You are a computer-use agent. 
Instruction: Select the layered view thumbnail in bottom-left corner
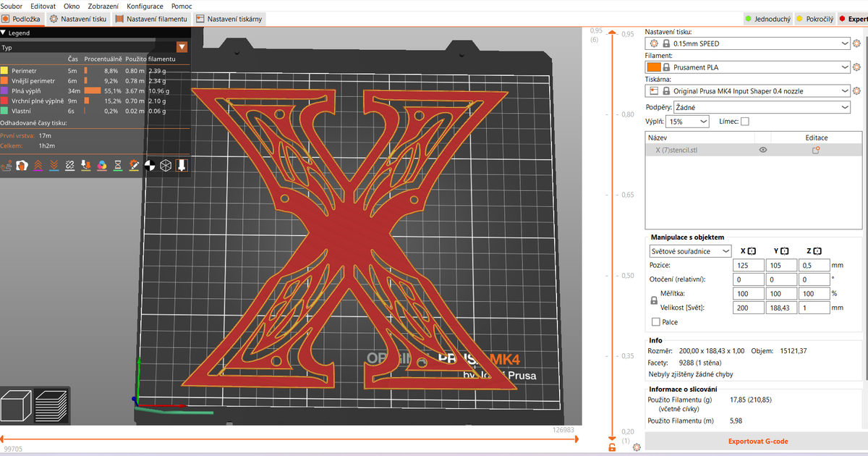pyautogui.click(x=49, y=405)
